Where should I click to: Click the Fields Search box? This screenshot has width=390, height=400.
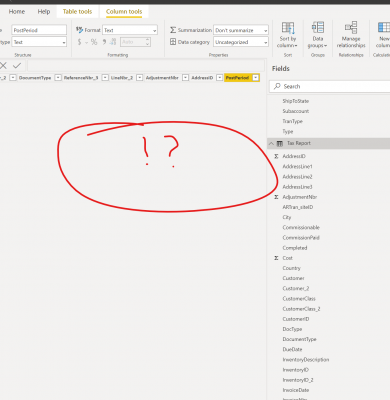coord(330,86)
